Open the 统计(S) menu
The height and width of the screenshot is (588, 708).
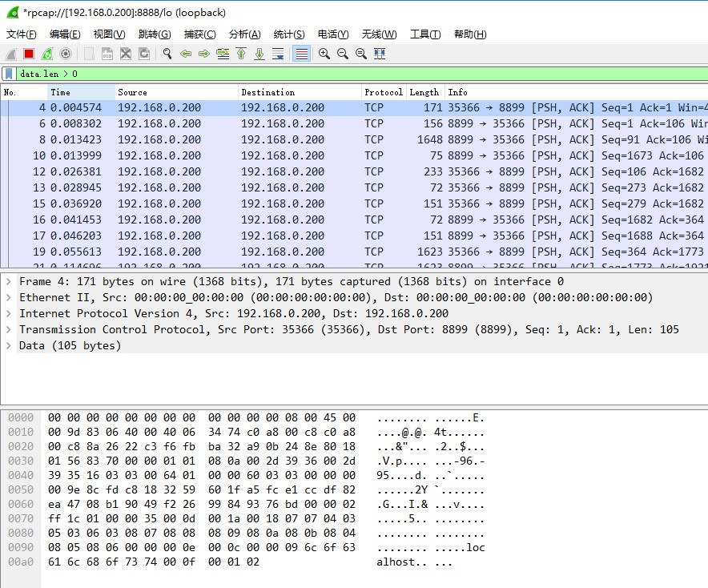[x=289, y=34]
